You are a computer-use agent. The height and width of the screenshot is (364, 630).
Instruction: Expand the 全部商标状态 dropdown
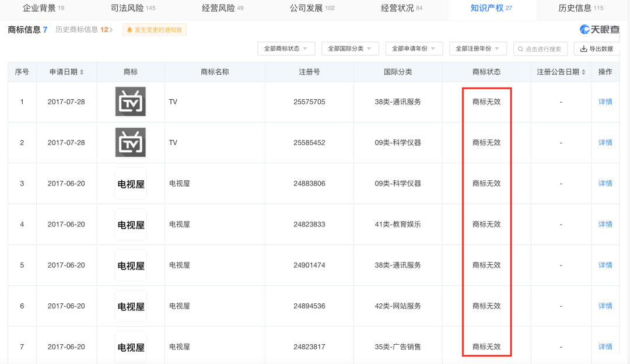click(286, 48)
